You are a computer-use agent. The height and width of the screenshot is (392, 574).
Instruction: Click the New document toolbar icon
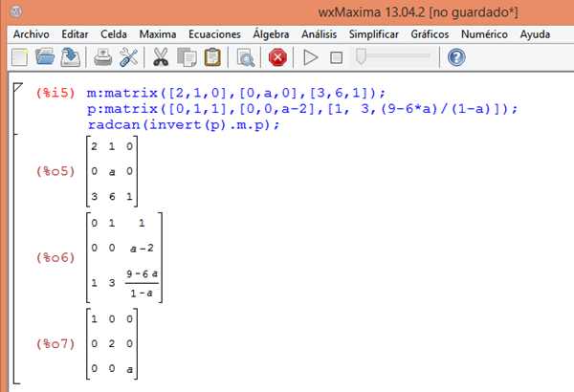click(x=19, y=57)
